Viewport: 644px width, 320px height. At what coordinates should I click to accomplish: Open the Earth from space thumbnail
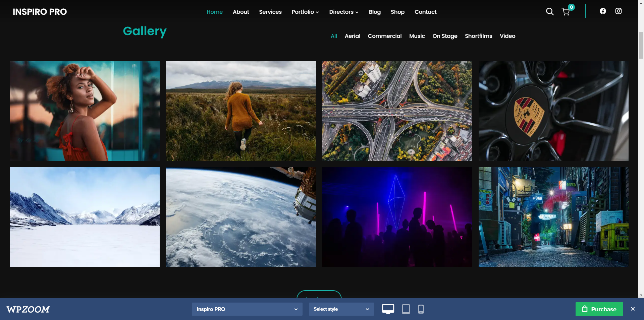click(x=241, y=217)
